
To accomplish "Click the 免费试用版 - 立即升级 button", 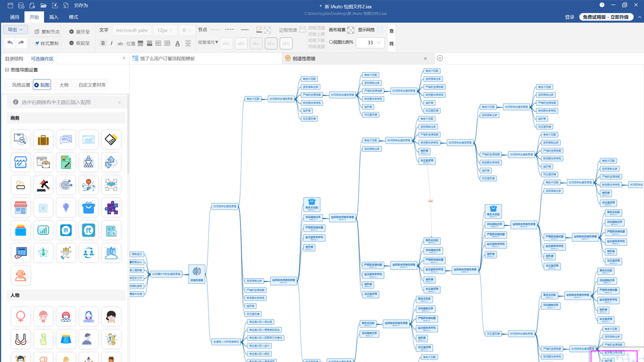I will point(606,17).
